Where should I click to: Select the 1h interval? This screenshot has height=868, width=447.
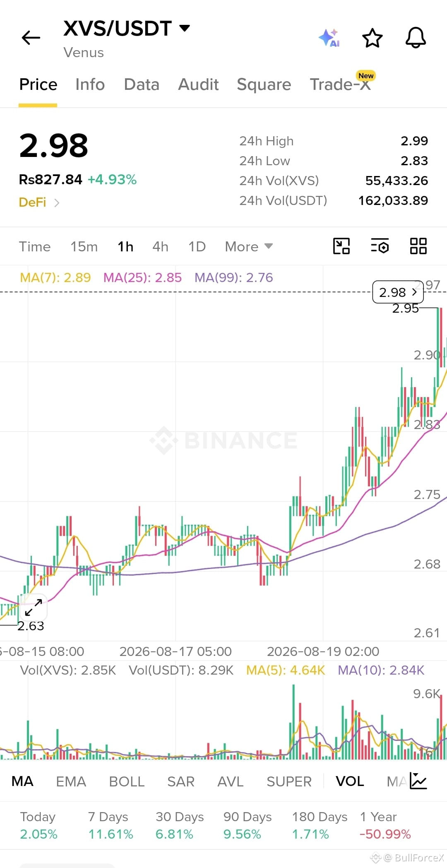(x=125, y=246)
